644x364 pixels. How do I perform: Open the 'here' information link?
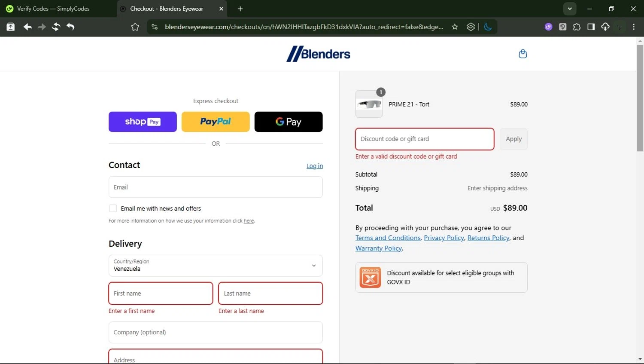(x=249, y=221)
